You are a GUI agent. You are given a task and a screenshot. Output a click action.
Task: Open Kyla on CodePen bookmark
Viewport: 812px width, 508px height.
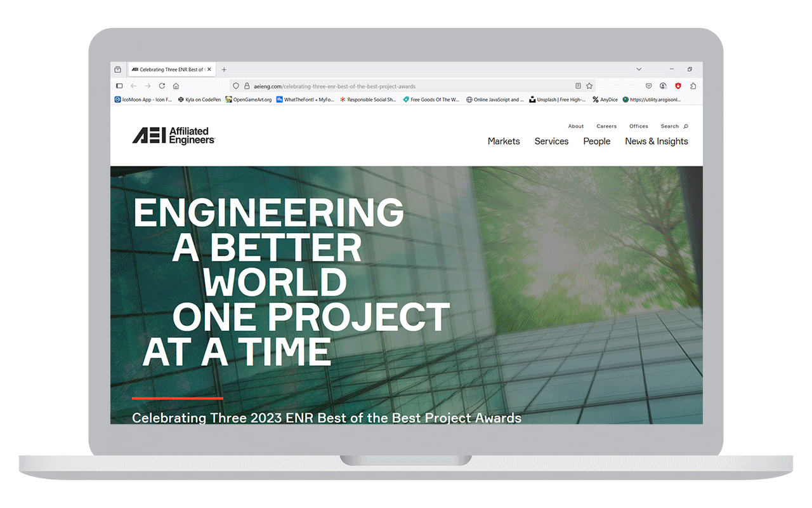[199, 100]
